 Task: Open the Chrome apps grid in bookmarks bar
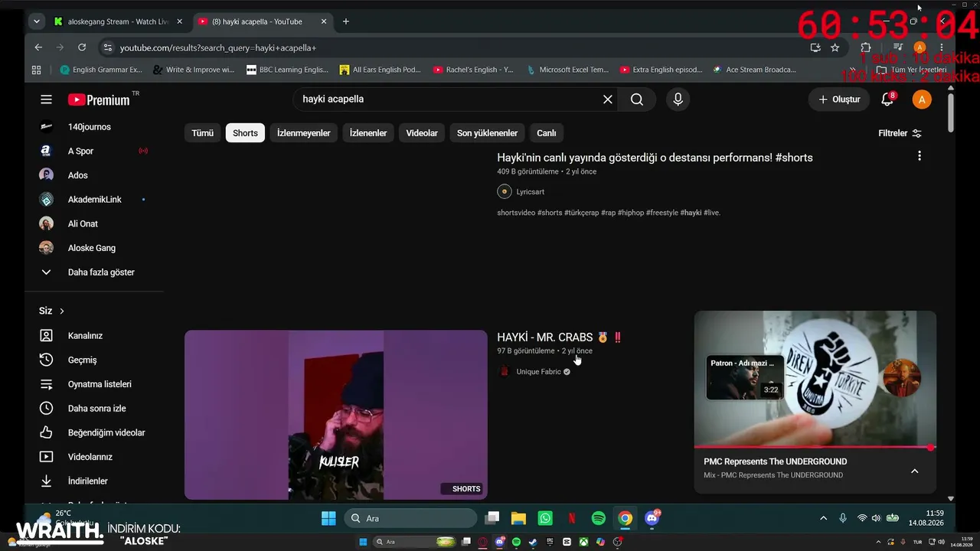tap(36, 70)
